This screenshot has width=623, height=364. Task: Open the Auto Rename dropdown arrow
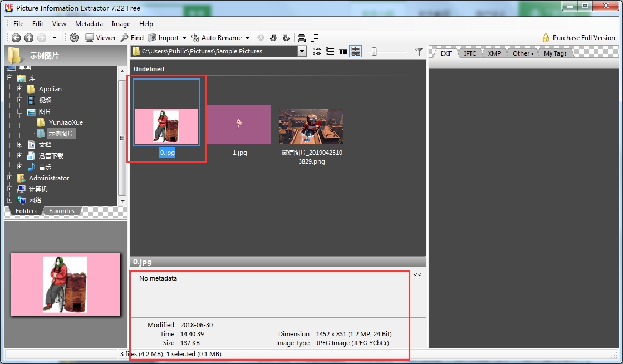click(x=247, y=38)
